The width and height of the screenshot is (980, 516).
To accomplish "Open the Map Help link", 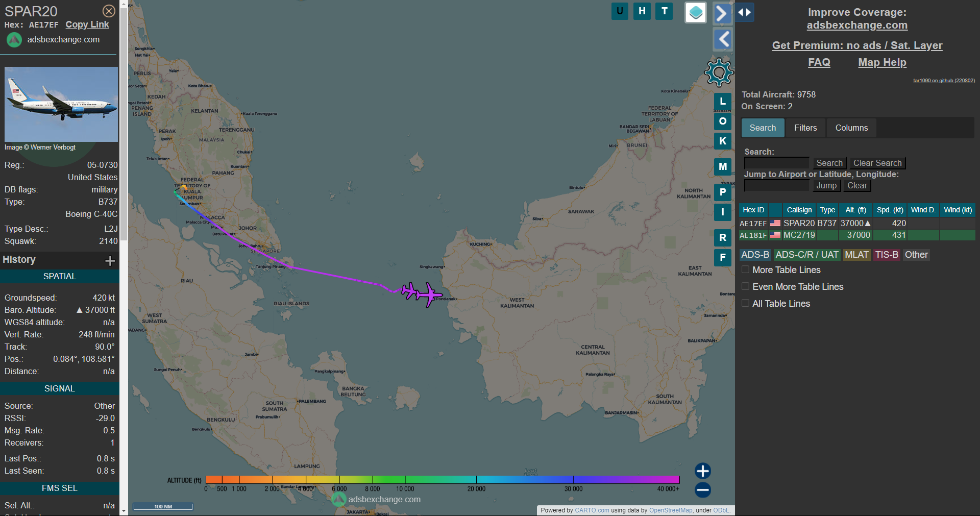I will click(882, 62).
